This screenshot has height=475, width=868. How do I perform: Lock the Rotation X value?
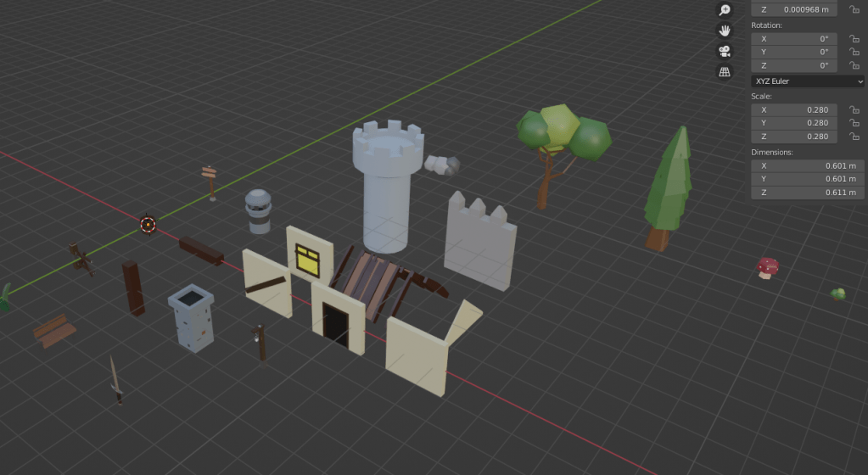(854, 39)
